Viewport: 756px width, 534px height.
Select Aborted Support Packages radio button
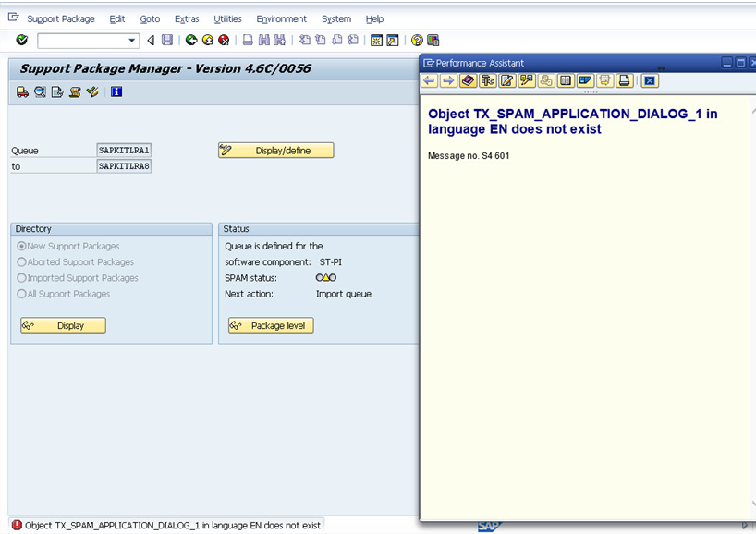21,262
